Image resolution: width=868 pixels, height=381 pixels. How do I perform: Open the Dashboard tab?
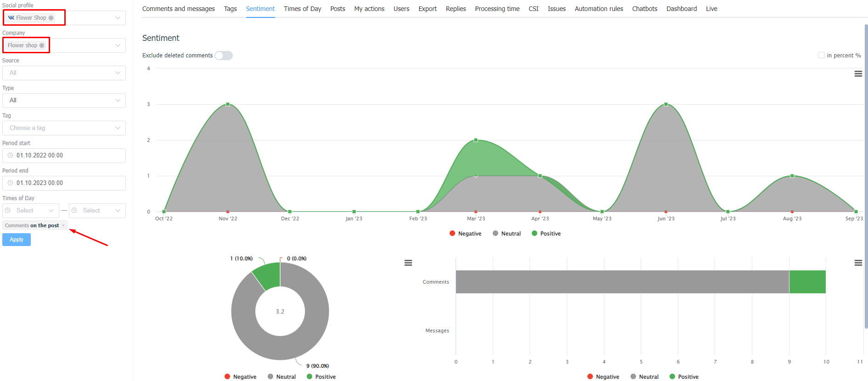(682, 9)
